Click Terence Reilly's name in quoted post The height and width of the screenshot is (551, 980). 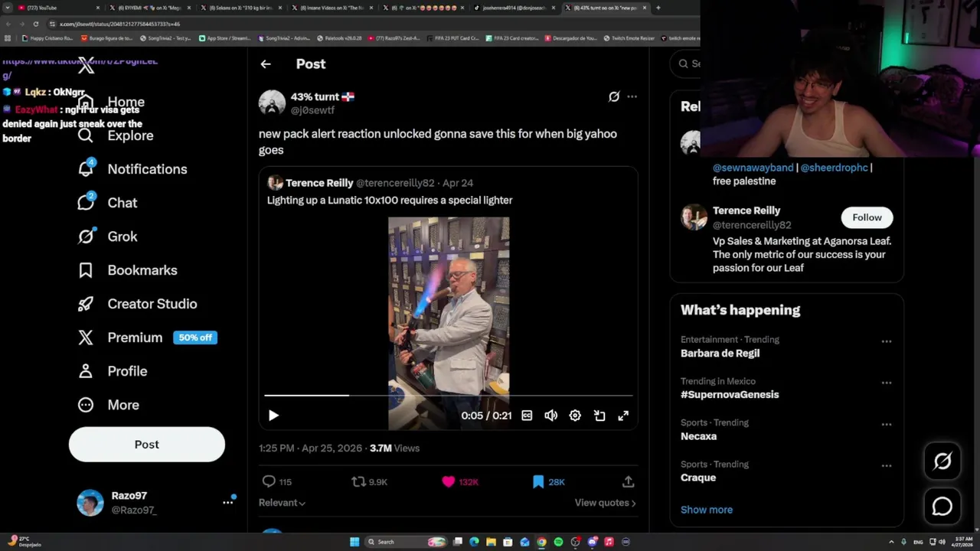tap(319, 183)
